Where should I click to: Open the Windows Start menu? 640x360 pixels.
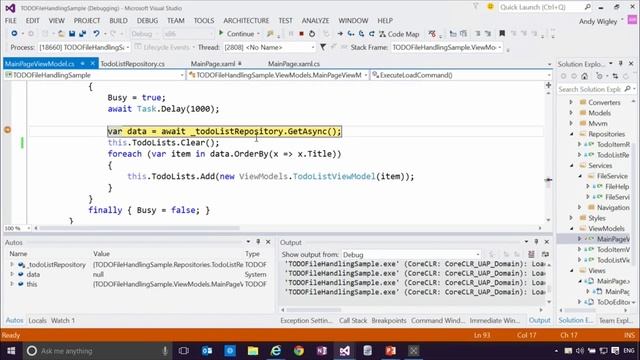pos(11,351)
